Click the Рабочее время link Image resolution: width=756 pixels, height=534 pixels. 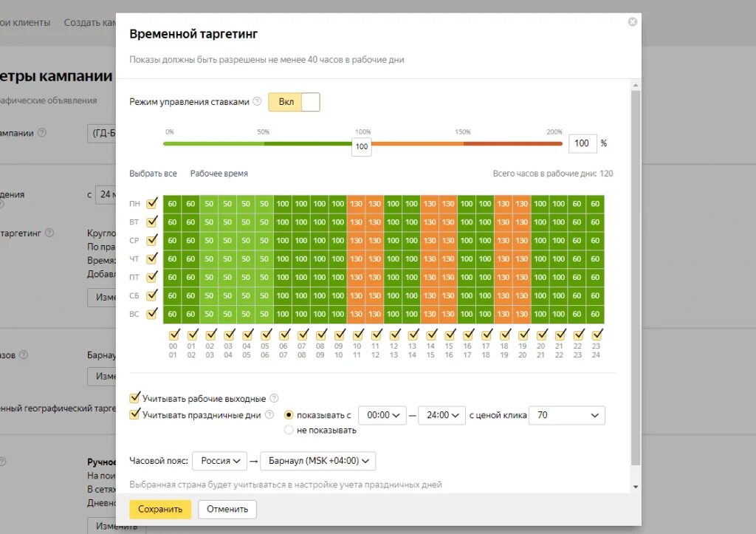point(219,173)
